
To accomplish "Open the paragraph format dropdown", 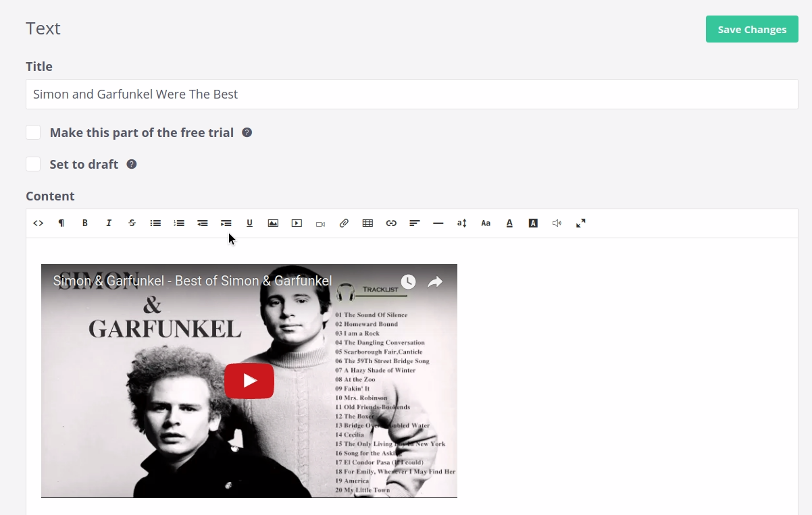I will pyautogui.click(x=61, y=223).
